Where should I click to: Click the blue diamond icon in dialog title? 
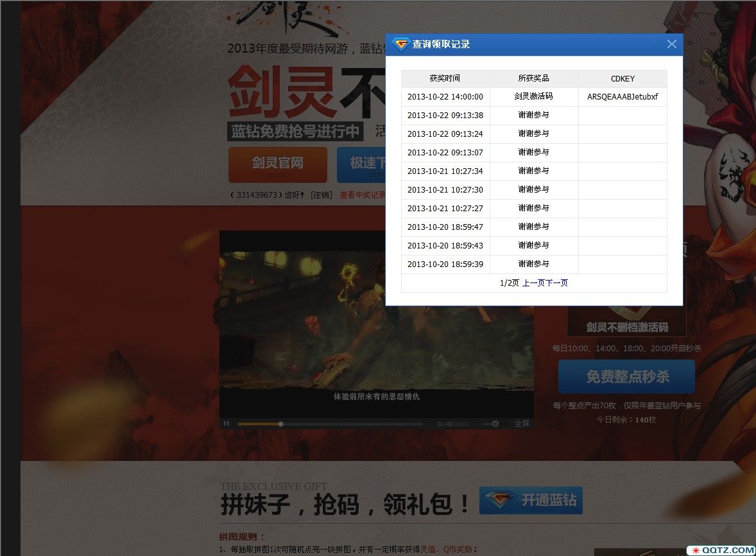pyautogui.click(x=400, y=44)
